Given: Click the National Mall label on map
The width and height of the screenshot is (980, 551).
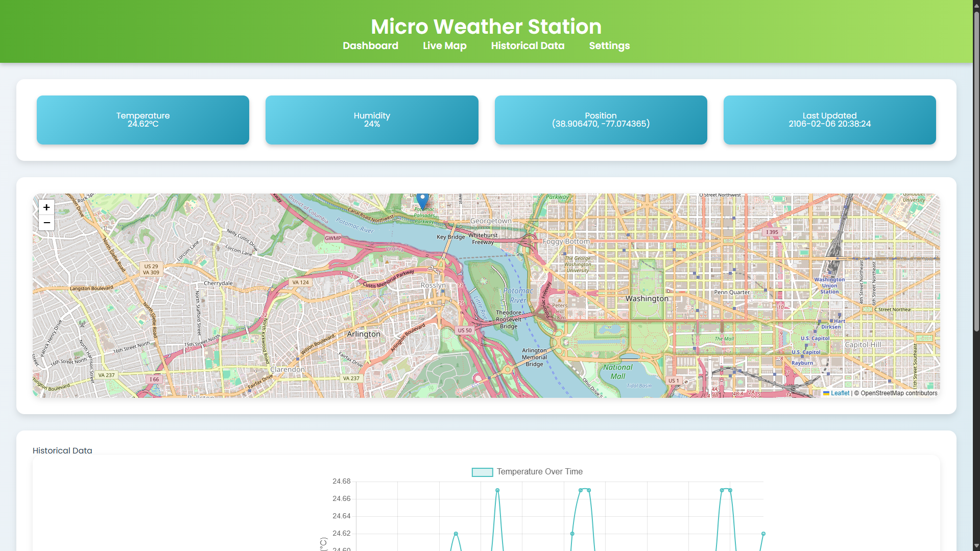Looking at the screenshot, I should pyautogui.click(x=617, y=372).
